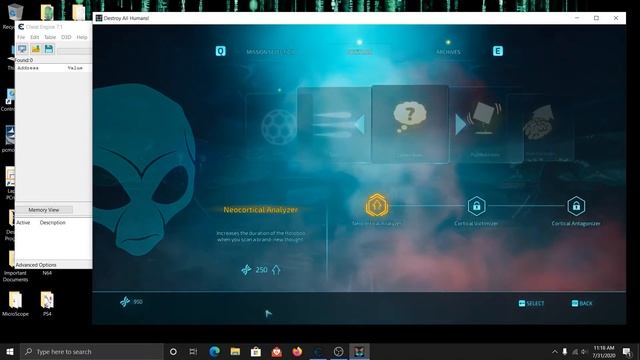Click the right cyan arrow to next ability
This screenshot has height=360, width=640.
click(460, 124)
